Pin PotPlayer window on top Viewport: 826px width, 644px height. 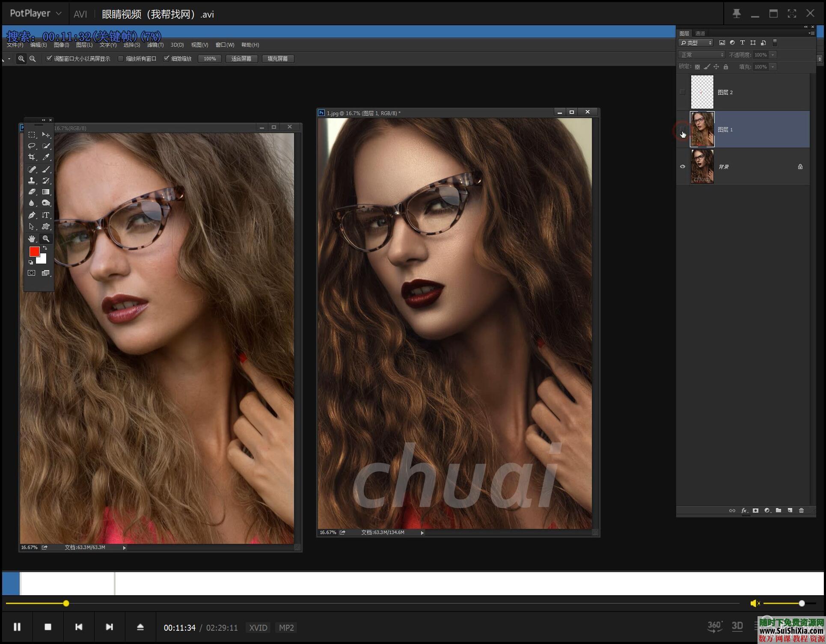coord(737,14)
